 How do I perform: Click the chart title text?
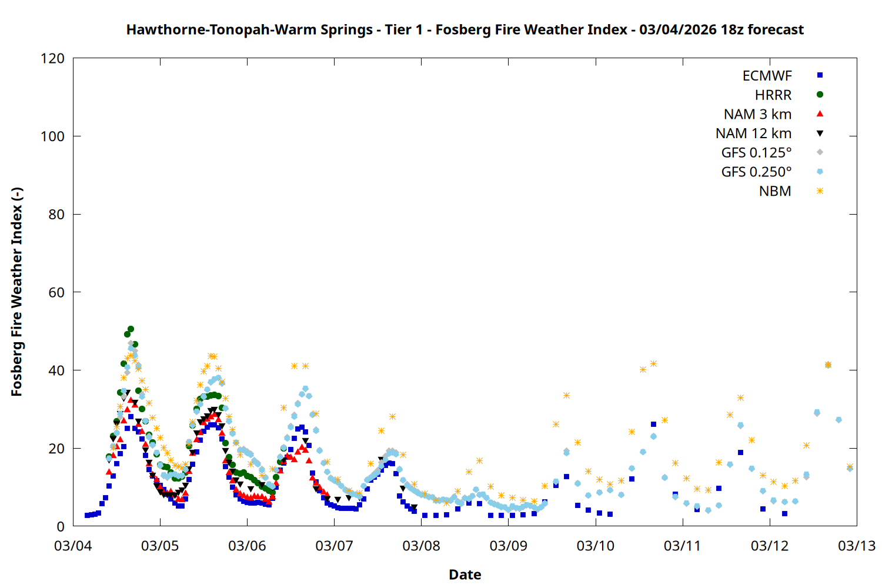[465, 29]
